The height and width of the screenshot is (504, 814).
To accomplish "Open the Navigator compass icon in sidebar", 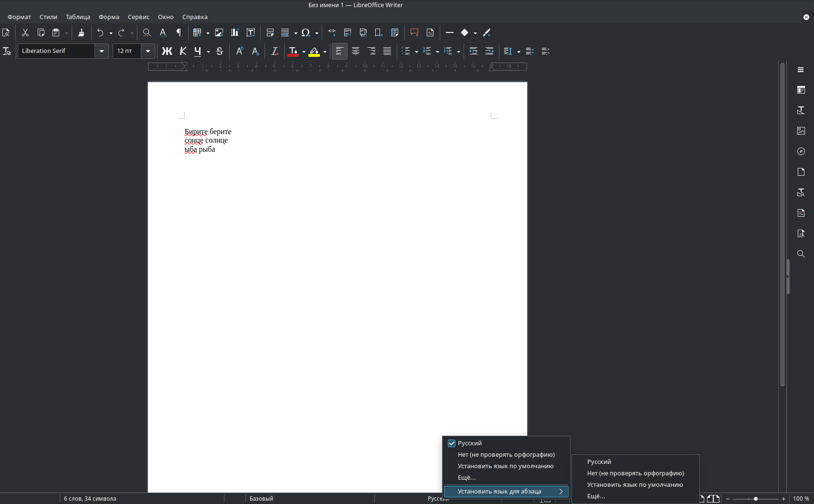I will [x=801, y=151].
